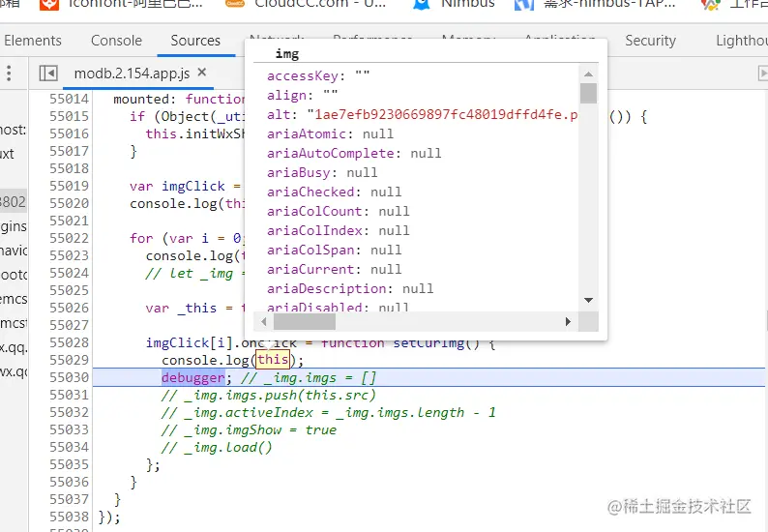The width and height of the screenshot is (768, 532).
Task: Switch to the Console tab
Action: tap(117, 41)
